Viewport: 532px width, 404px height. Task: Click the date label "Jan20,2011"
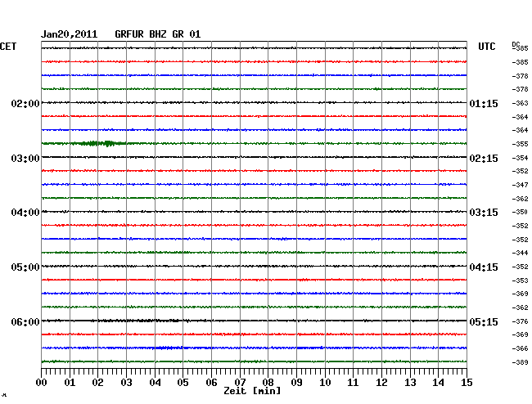70,34
